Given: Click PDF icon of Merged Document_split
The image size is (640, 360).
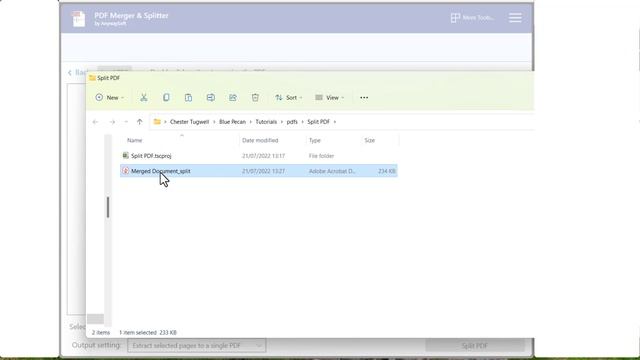Looking at the screenshot, I should (126, 171).
